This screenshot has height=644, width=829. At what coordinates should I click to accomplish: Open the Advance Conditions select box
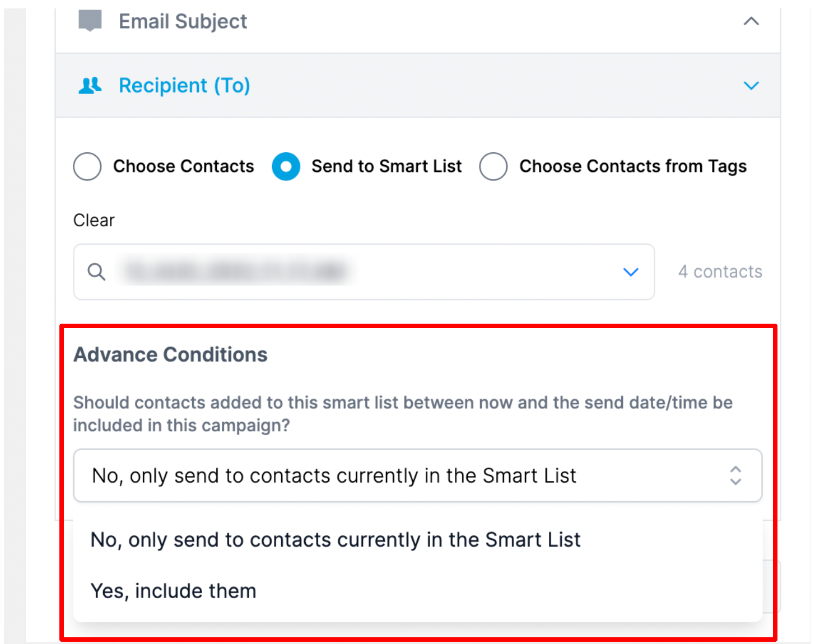pos(418,475)
